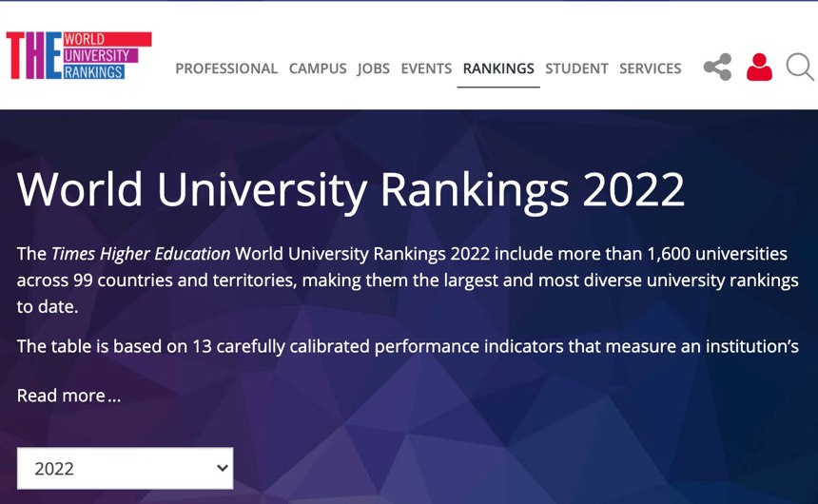Open the Rankings navigation tab
The image size is (818, 504).
(x=498, y=68)
